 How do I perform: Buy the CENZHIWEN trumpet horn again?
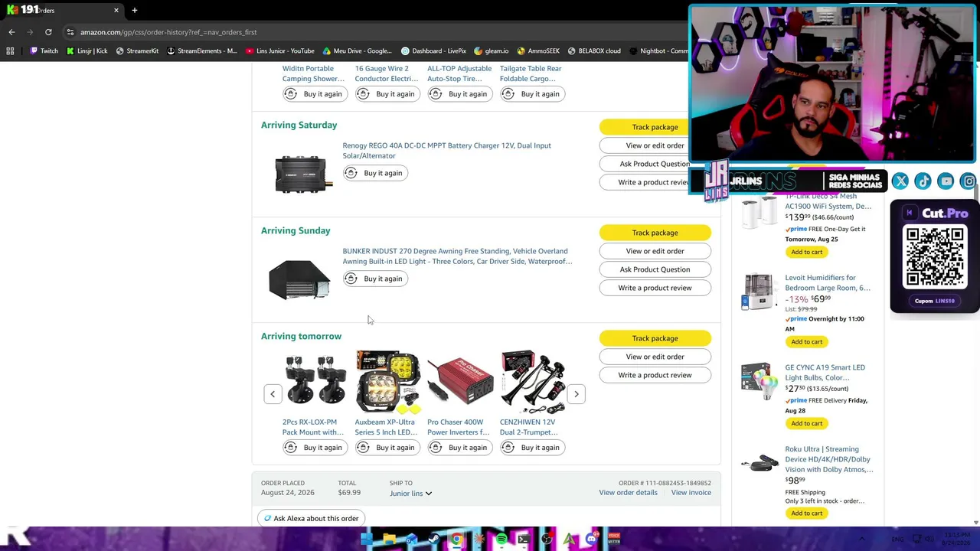coord(531,448)
